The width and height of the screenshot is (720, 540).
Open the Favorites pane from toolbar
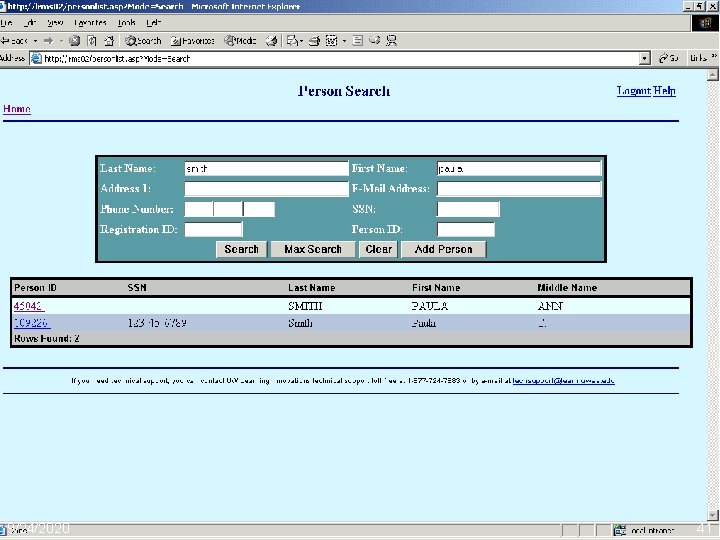click(x=193, y=41)
